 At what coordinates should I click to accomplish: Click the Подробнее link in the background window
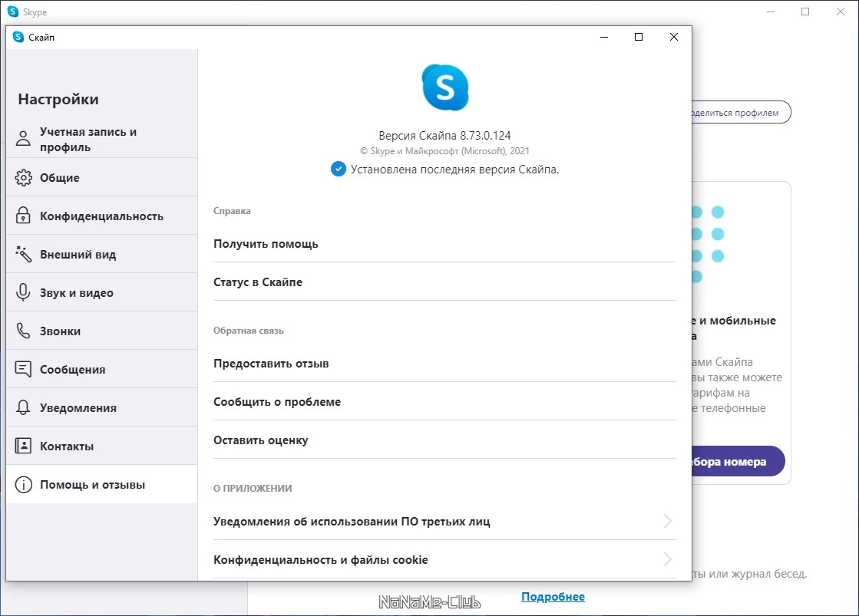(x=553, y=597)
